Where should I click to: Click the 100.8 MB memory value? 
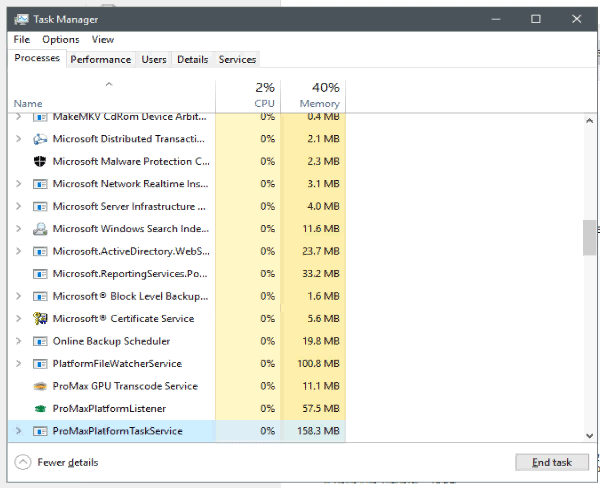click(318, 364)
